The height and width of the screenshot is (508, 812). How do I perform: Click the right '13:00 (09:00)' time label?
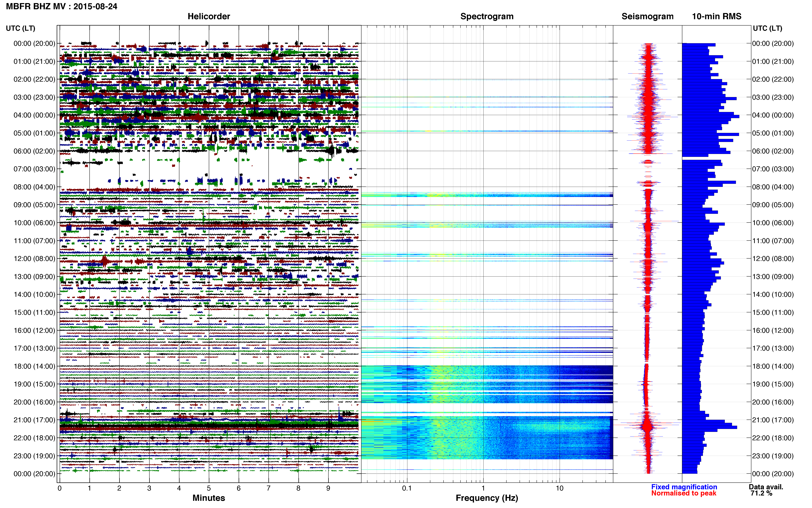(773, 277)
